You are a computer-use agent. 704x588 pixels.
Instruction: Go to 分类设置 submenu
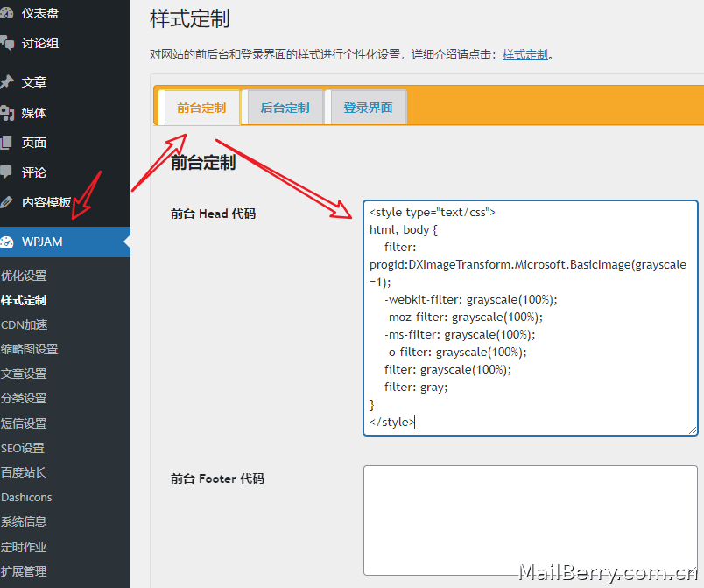pyautogui.click(x=24, y=398)
